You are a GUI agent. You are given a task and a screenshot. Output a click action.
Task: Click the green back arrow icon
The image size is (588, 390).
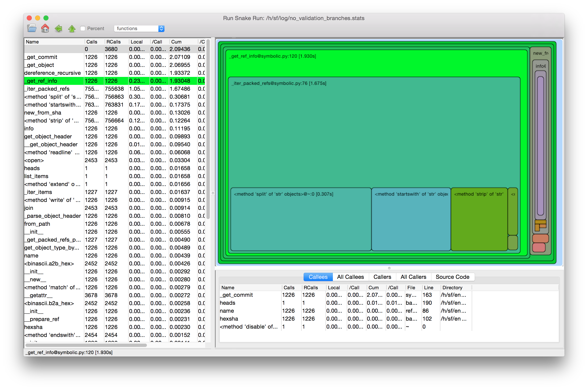coord(59,28)
